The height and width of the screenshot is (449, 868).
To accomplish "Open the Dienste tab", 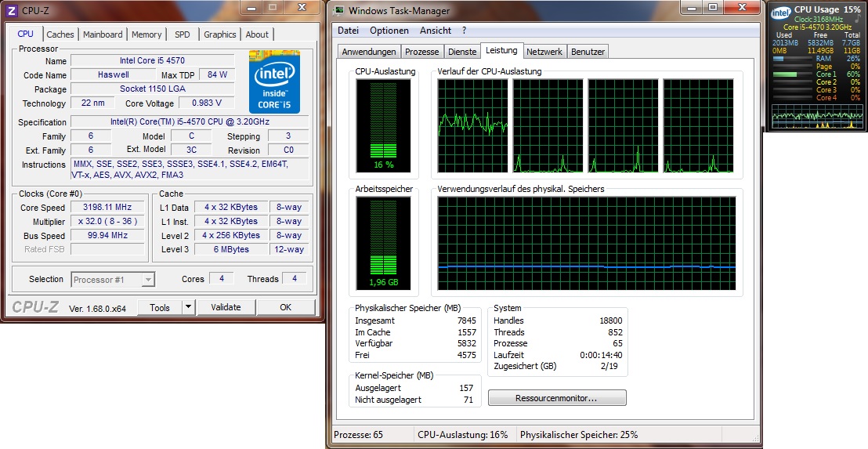I will [x=462, y=52].
